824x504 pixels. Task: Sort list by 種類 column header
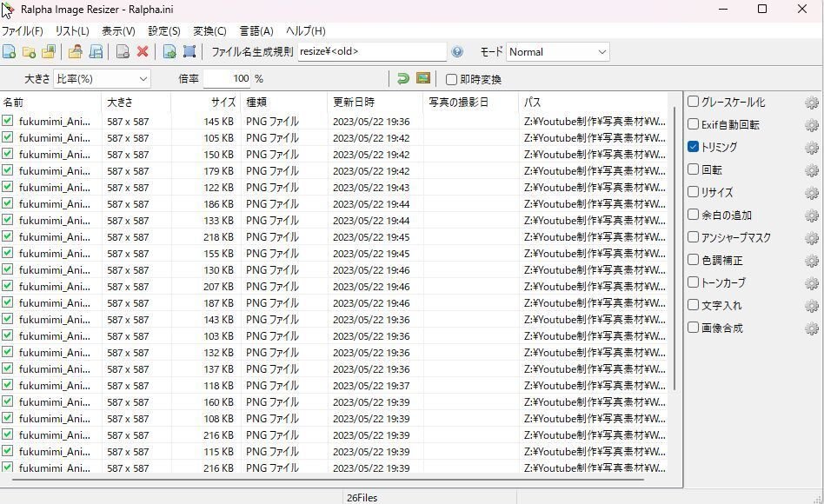point(284,102)
